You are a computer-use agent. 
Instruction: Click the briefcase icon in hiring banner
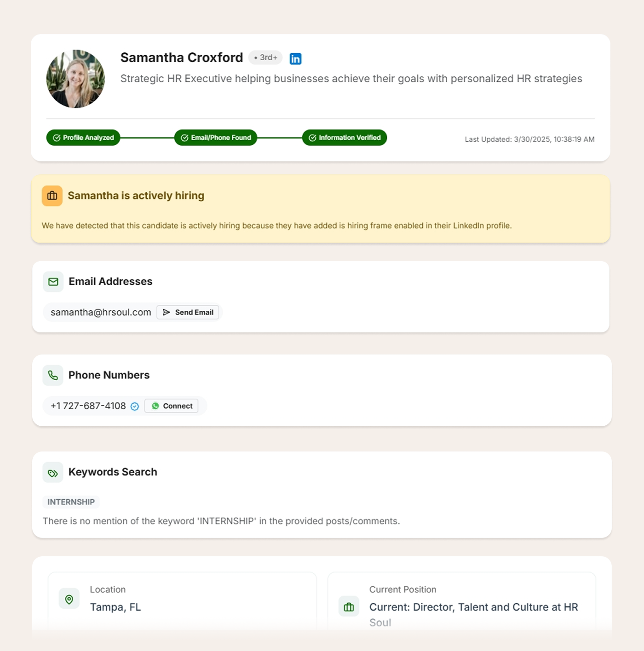tap(52, 196)
